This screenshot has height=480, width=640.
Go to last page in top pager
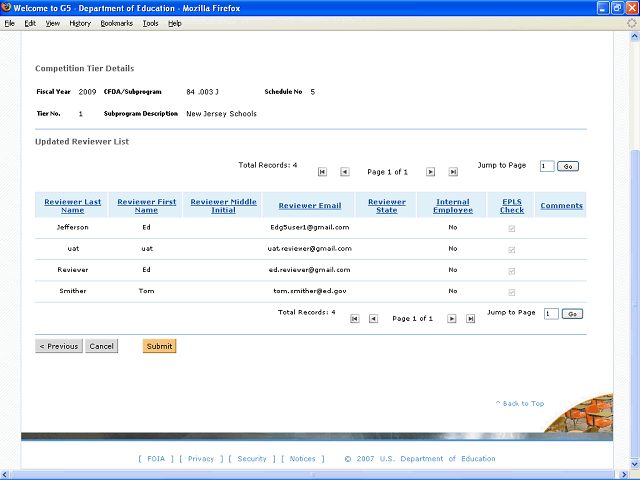[453, 172]
